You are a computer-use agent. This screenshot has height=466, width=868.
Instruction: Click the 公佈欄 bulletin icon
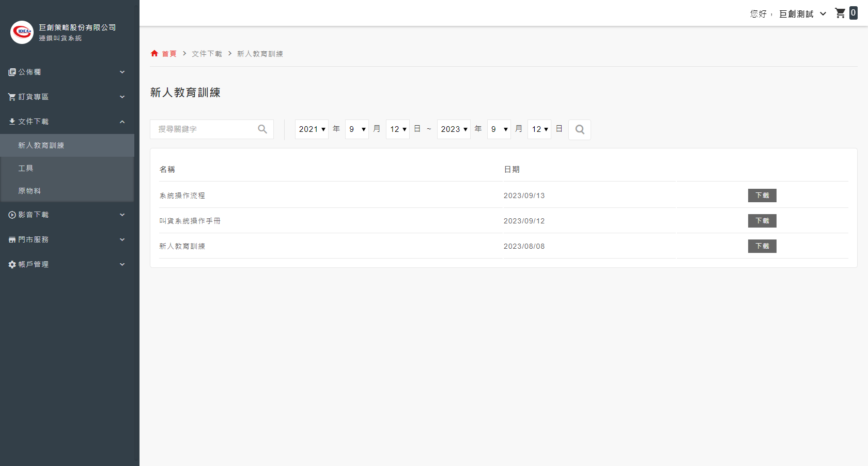pos(12,72)
